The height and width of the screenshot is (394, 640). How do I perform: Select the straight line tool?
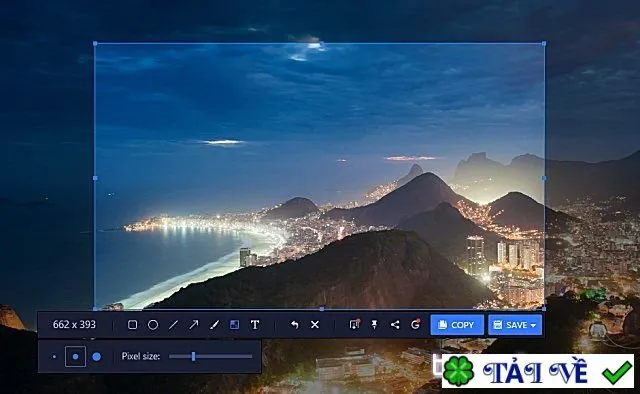click(x=173, y=325)
